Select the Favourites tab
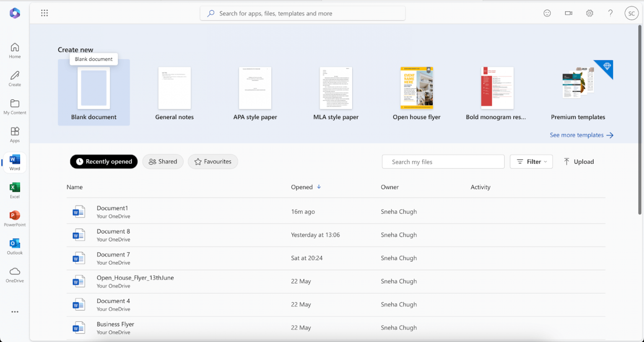The image size is (644, 342). pyautogui.click(x=213, y=162)
